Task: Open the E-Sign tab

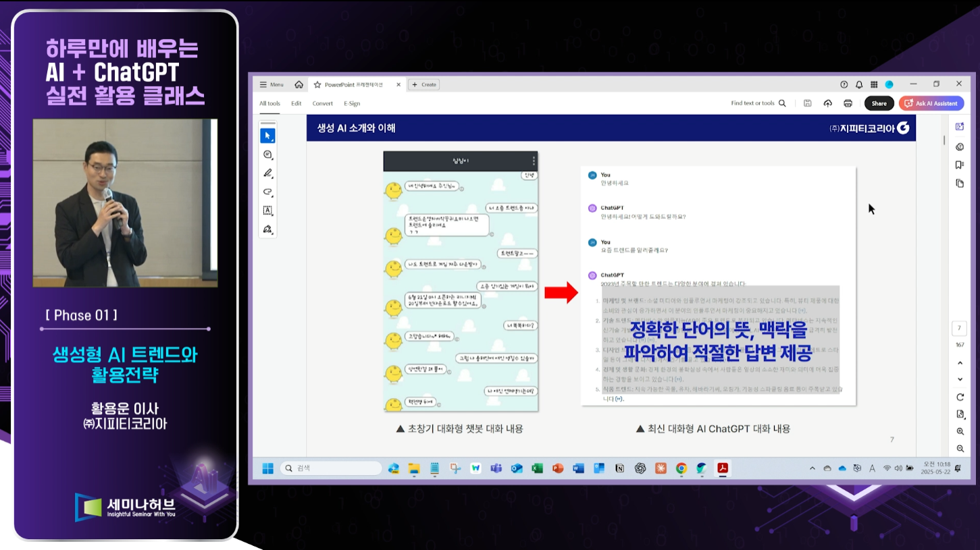Action: click(351, 103)
